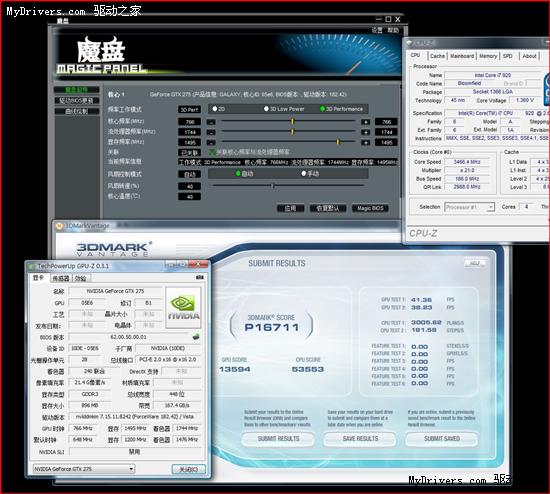Open the 设置 settings menu in Magic Panel
Screen dimensions: 550x494
377,30
